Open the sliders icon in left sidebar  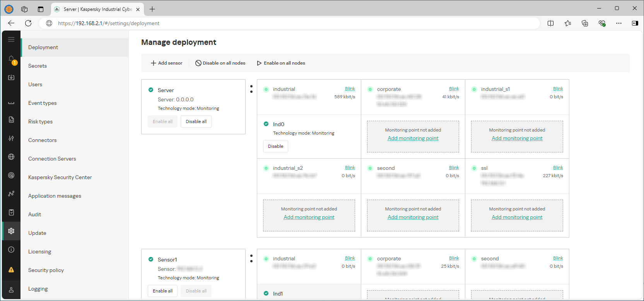coord(11,138)
